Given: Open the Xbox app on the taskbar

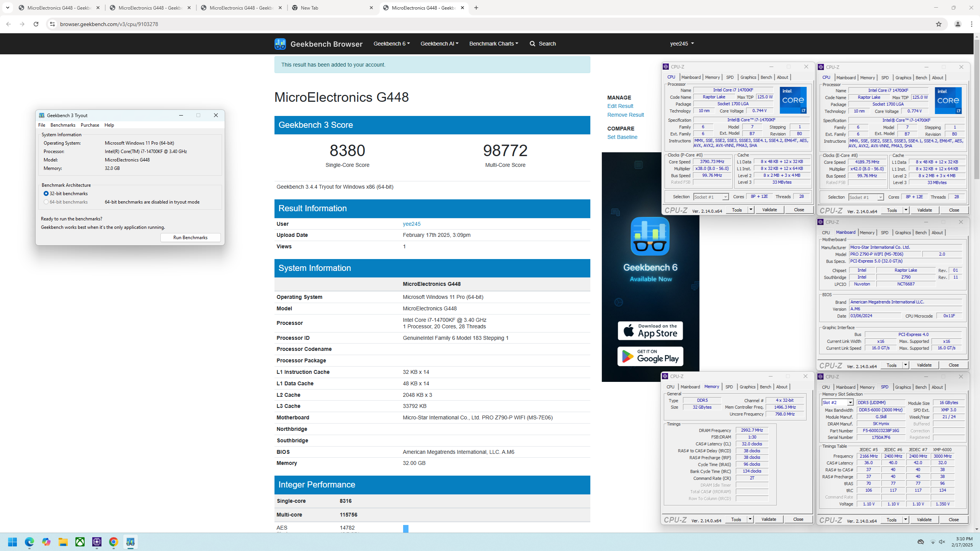Looking at the screenshot, I should coord(80,542).
